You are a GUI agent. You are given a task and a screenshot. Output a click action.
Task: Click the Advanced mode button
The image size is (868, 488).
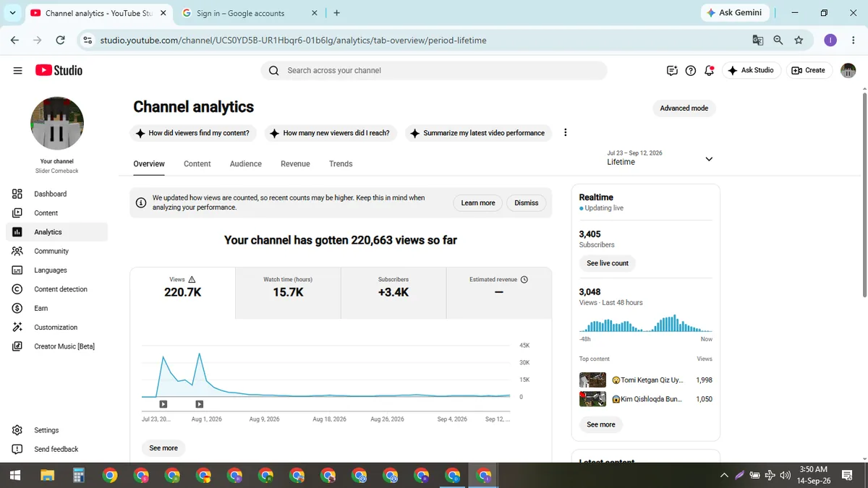[x=684, y=108]
